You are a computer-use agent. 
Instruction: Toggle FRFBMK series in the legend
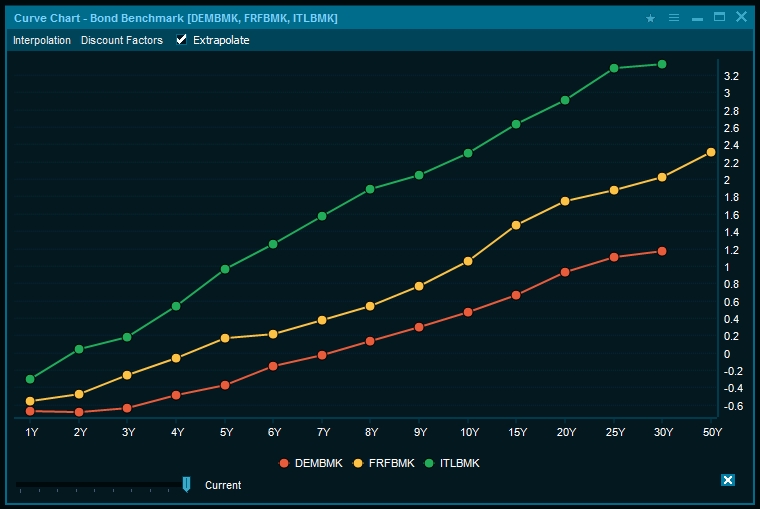pyautogui.click(x=384, y=463)
